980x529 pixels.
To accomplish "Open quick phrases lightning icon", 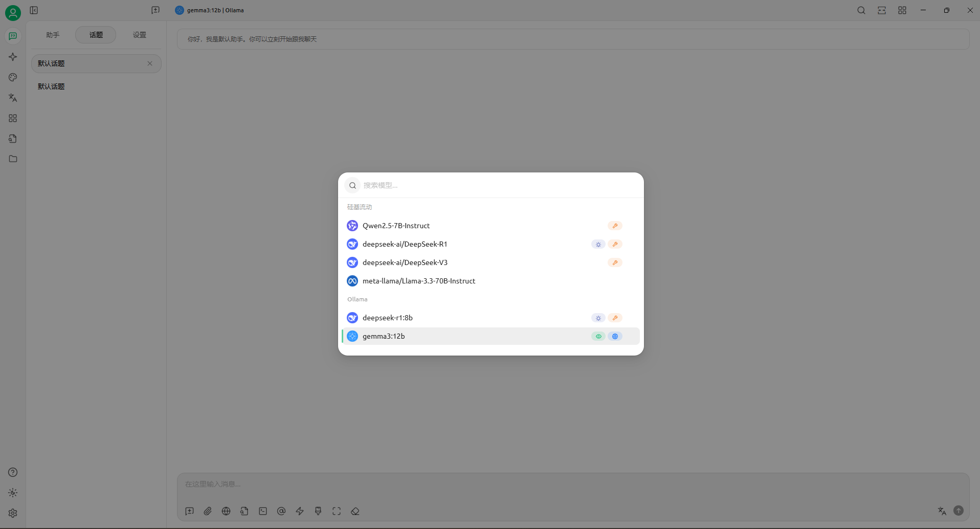I will (x=300, y=511).
